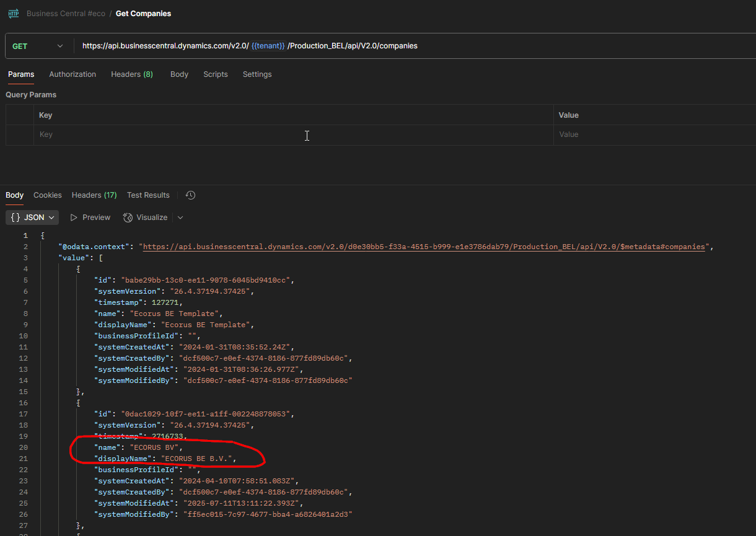Click the query param Key input field
The width and height of the screenshot is (756, 536).
293,134
